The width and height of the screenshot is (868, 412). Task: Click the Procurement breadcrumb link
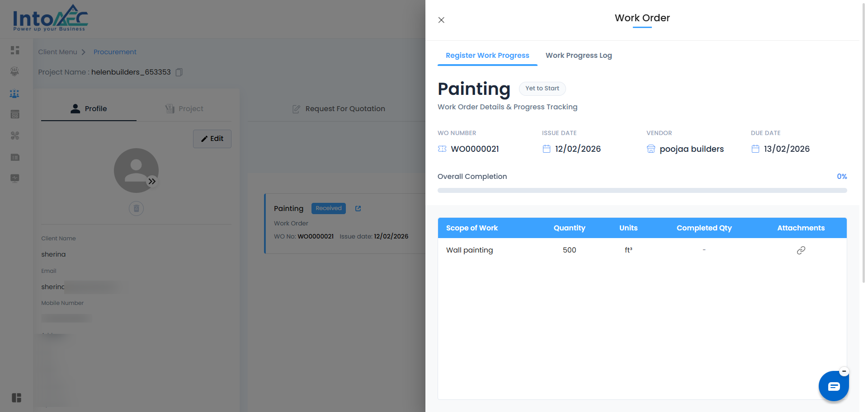[x=115, y=52]
